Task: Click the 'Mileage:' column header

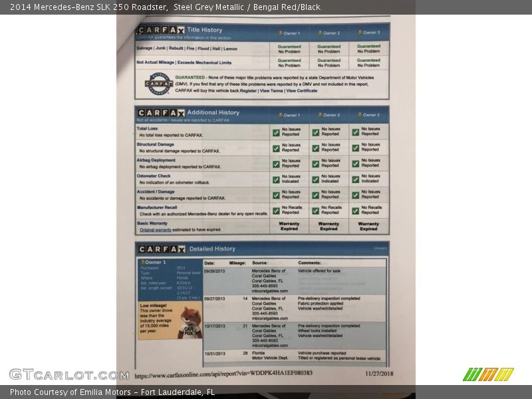Action: [237, 263]
